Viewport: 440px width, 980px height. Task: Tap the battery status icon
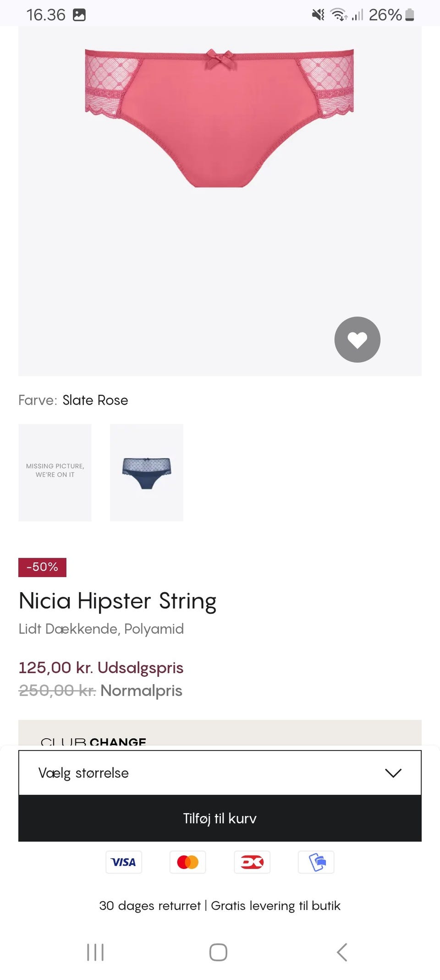[410, 15]
